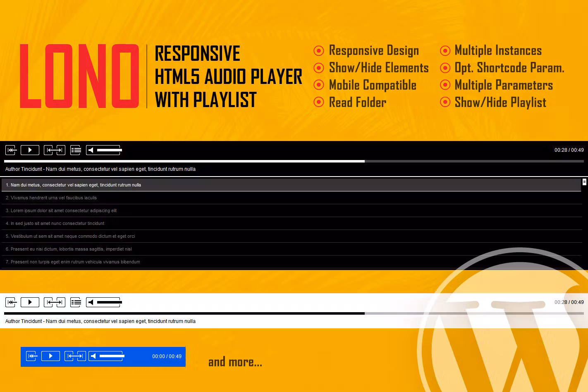Click the track title in black player

tap(100, 169)
